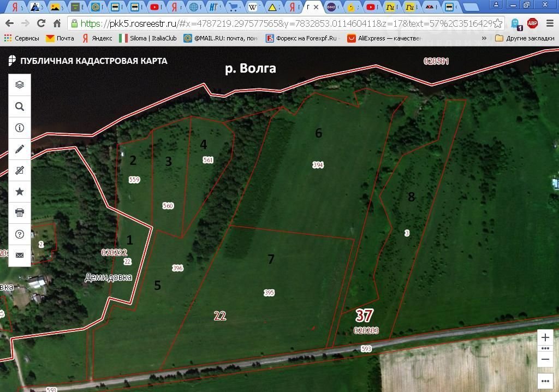Screen dimensions: 559x392
Task: Open the Почта bookmark
Action: tap(60, 38)
